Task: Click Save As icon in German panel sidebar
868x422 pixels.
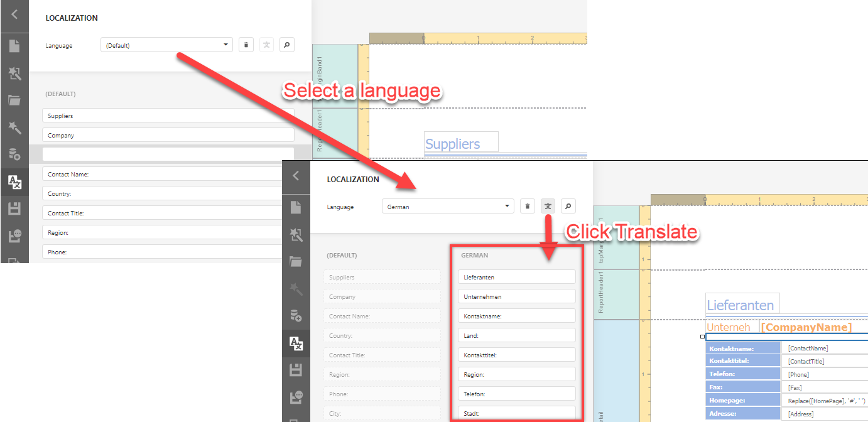Action: (296, 398)
